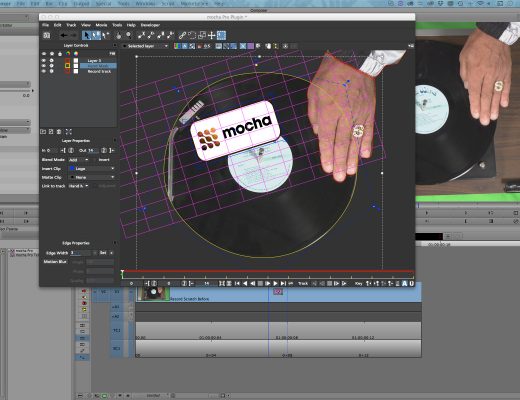520x400 pixels.
Task: Toggle the purple planar surface display button
Action: pos(250,46)
